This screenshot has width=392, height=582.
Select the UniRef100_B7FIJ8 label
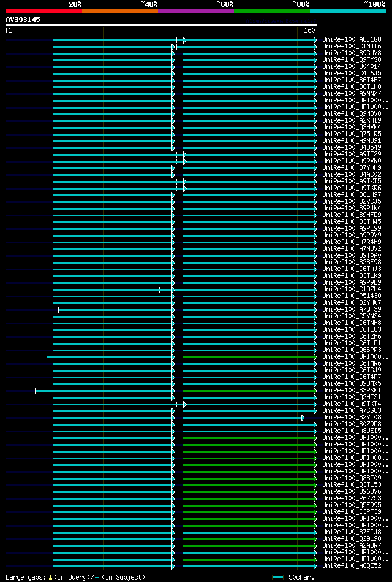(352, 532)
